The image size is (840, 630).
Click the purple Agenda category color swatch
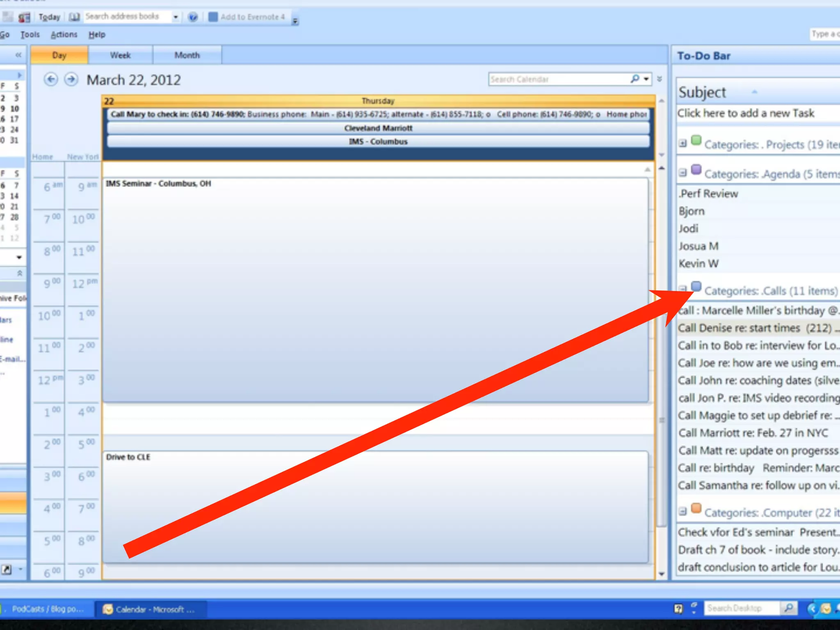(x=696, y=169)
